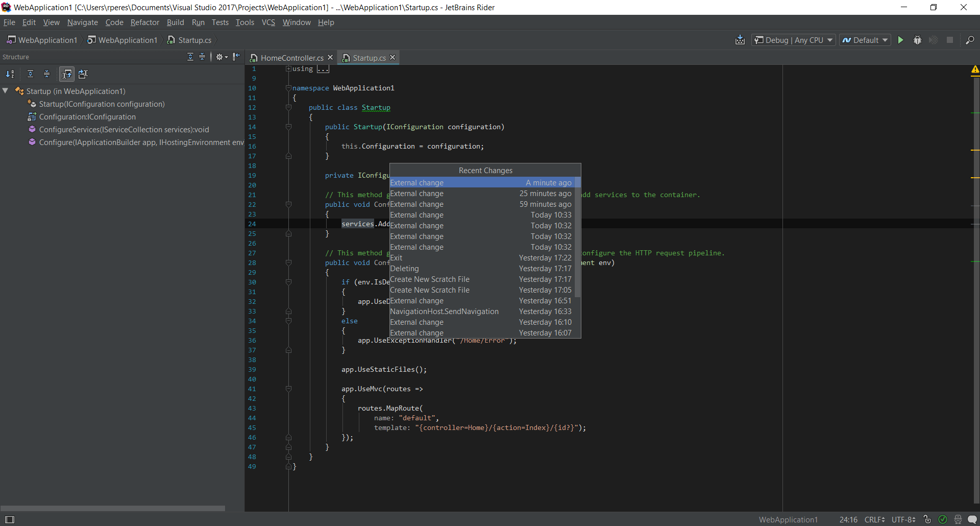Open the Structure panel settings gear
This screenshot has width=980, height=526.
[x=222, y=57]
